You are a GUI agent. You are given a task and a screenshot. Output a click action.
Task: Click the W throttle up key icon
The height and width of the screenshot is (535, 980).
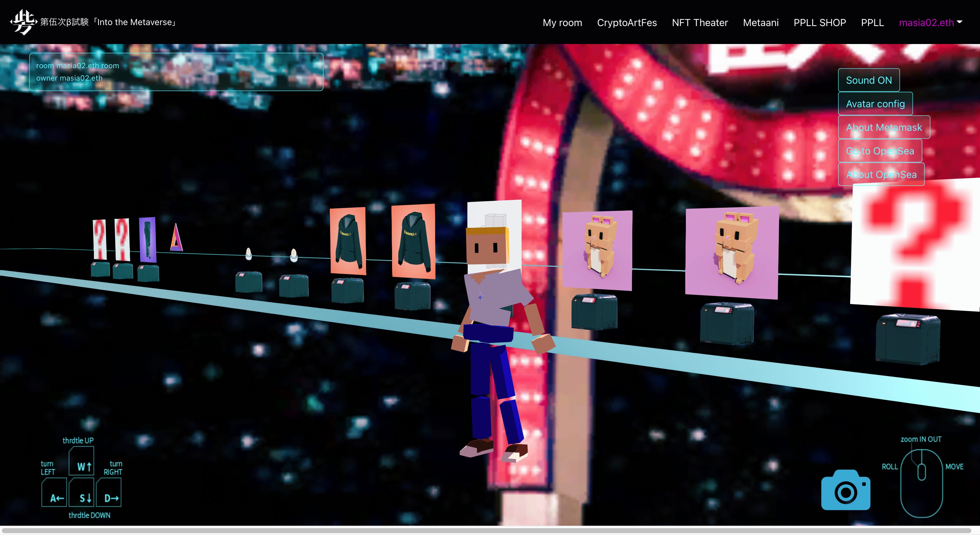coord(82,462)
